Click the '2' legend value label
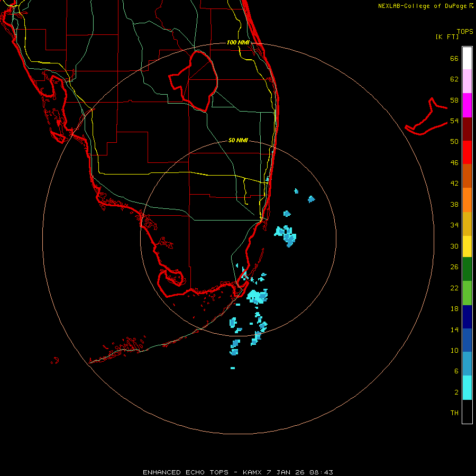Viewport: 476px width, 476px height. click(456, 392)
